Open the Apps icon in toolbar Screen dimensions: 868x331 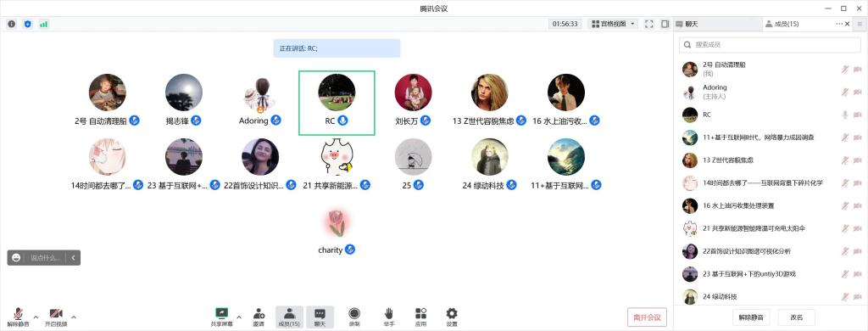(x=420, y=317)
